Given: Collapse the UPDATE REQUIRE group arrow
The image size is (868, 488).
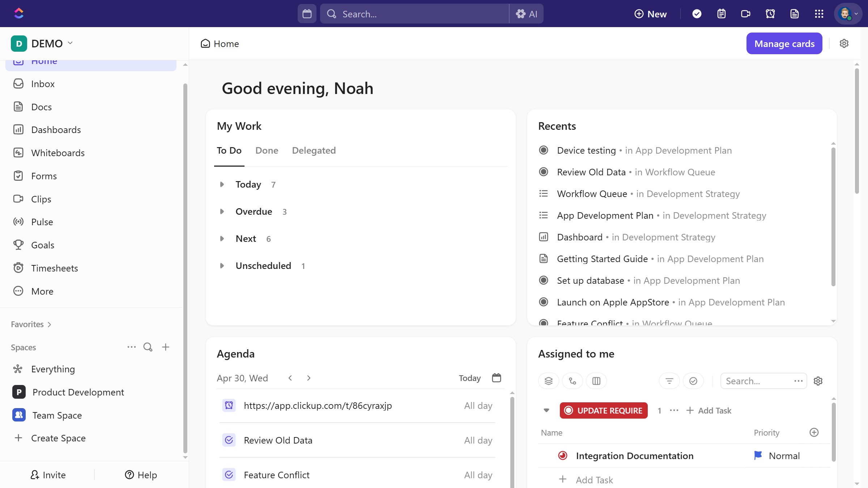Looking at the screenshot, I should point(546,410).
